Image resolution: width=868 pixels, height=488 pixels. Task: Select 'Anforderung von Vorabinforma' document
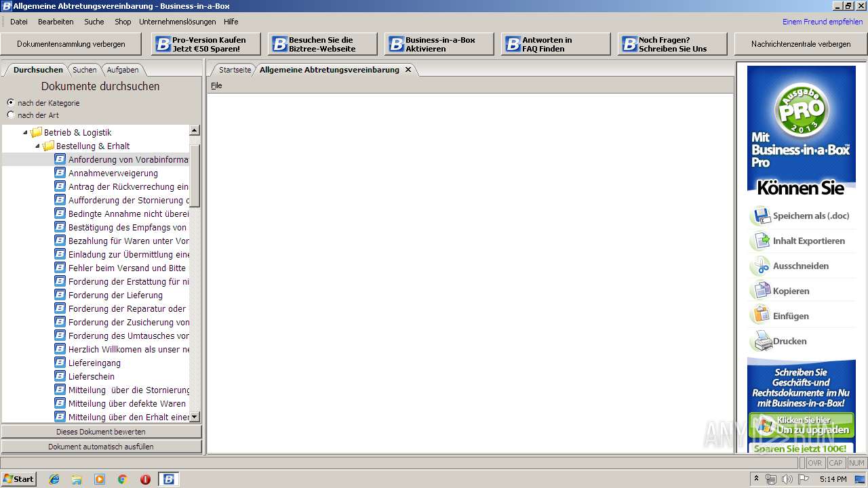click(x=128, y=159)
